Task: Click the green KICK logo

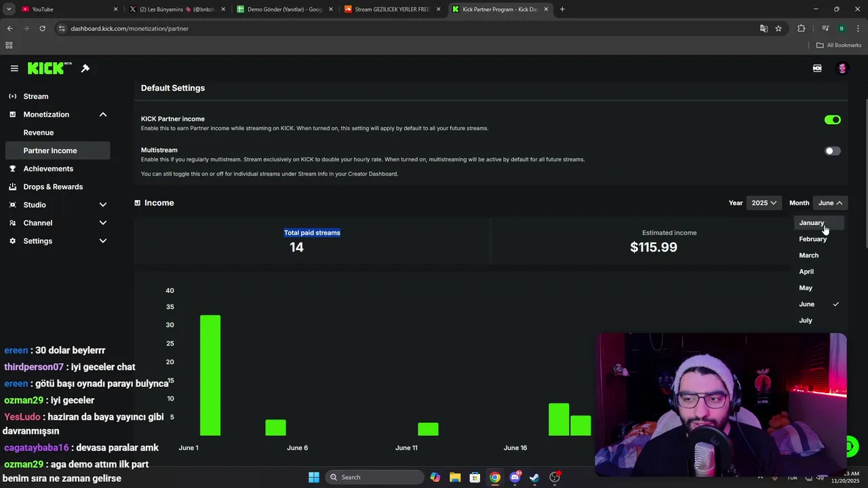Action: click(x=49, y=68)
